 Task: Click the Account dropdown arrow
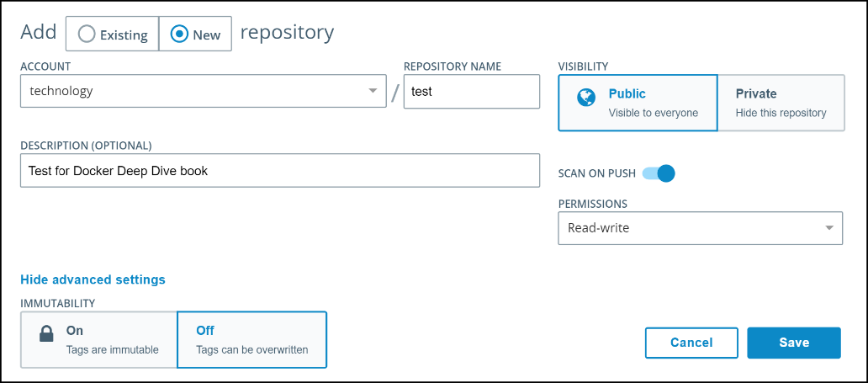[373, 91]
